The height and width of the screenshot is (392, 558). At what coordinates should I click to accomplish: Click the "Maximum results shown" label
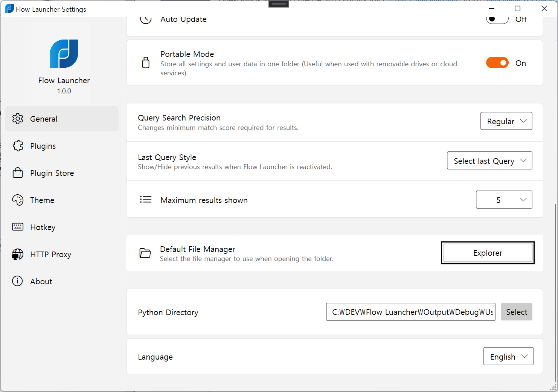pyautogui.click(x=204, y=200)
